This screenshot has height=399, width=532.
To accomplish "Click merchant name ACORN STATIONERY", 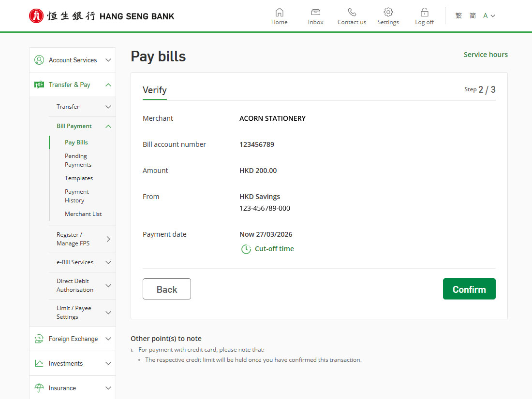I will coord(272,118).
